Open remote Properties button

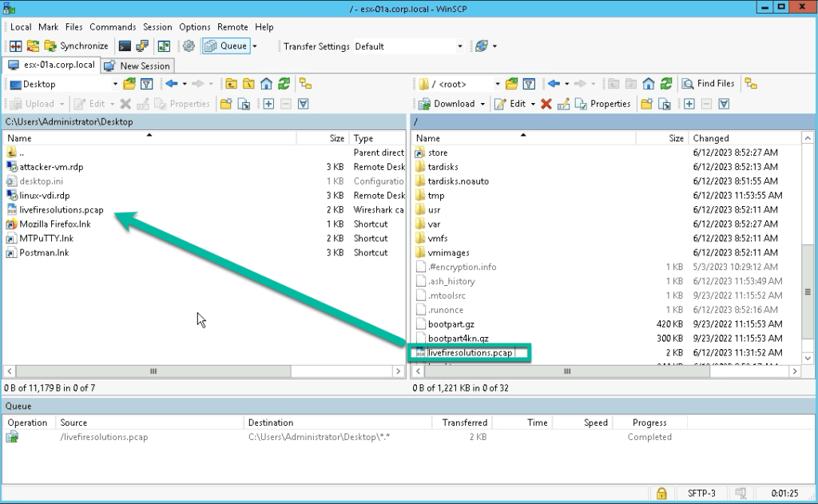tap(602, 104)
